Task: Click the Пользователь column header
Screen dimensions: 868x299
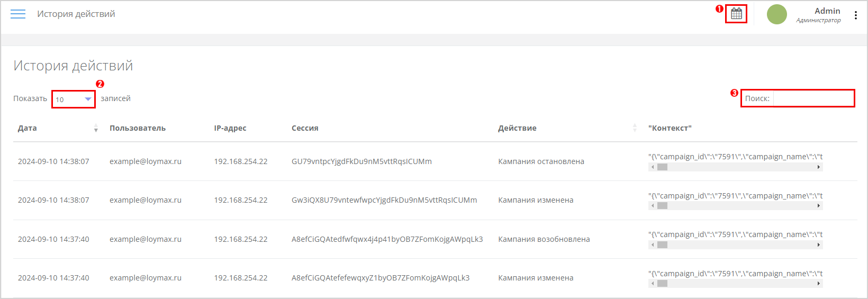Action: [x=138, y=128]
